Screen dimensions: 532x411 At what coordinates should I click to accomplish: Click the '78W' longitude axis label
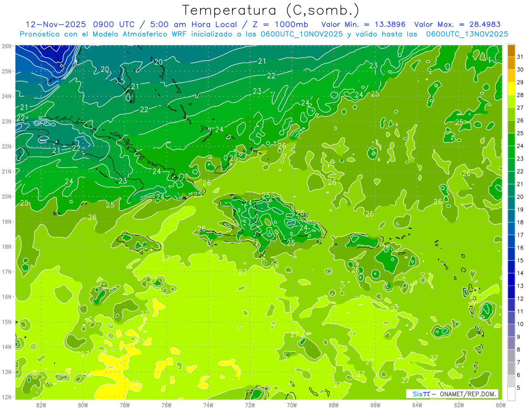tap(125, 405)
